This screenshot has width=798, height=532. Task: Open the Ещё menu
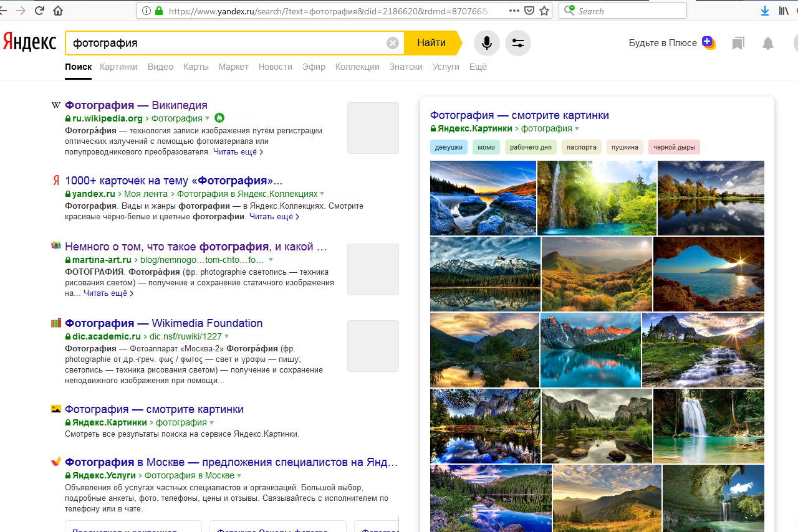[478, 67]
